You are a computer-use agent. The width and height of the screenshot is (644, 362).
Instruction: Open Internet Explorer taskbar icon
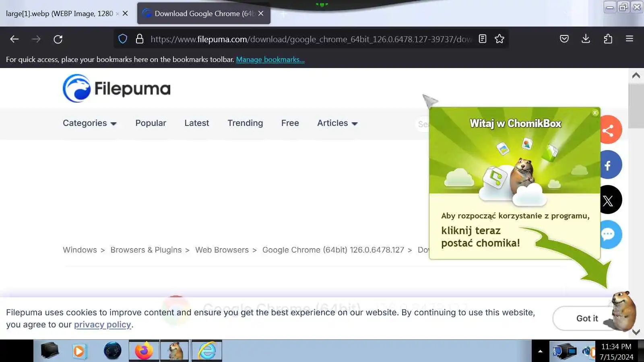[x=207, y=351]
